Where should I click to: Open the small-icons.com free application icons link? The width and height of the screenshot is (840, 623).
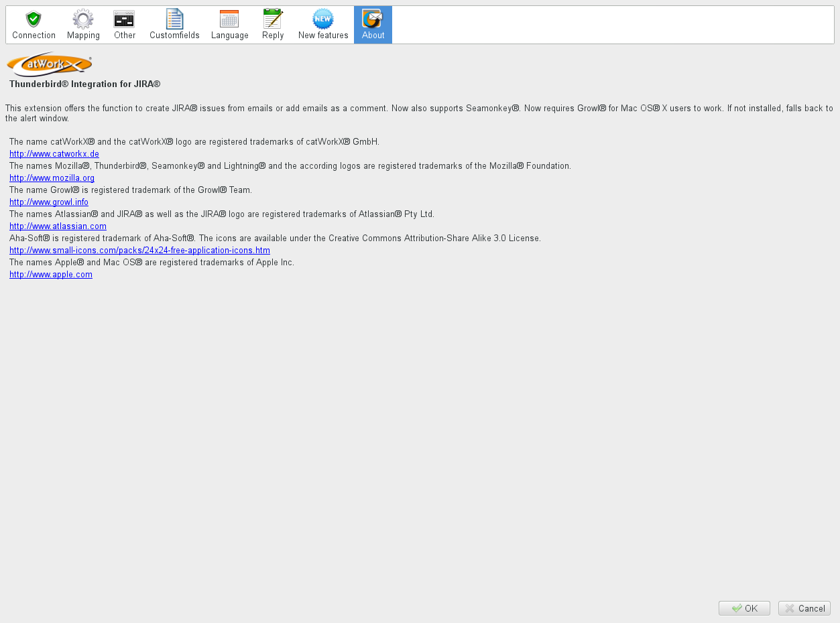pyautogui.click(x=139, y=251)
